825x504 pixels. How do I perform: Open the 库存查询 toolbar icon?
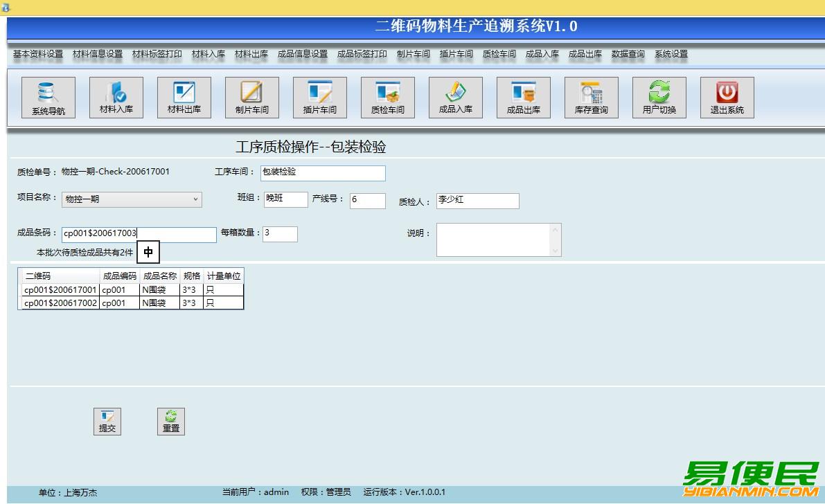[591, 98]
